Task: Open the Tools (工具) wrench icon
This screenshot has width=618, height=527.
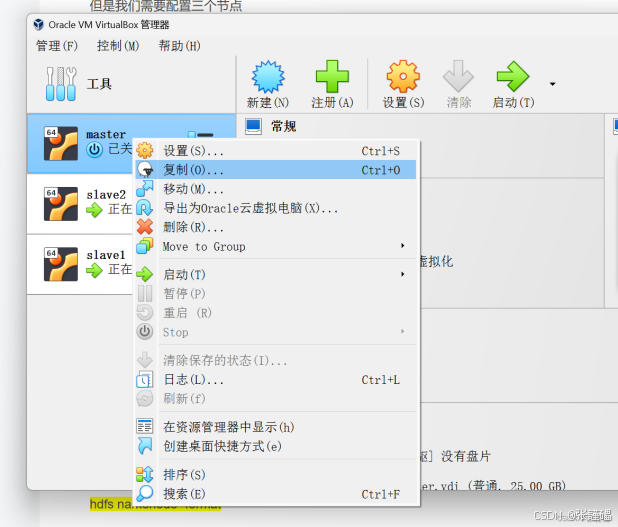Action: 61,84
